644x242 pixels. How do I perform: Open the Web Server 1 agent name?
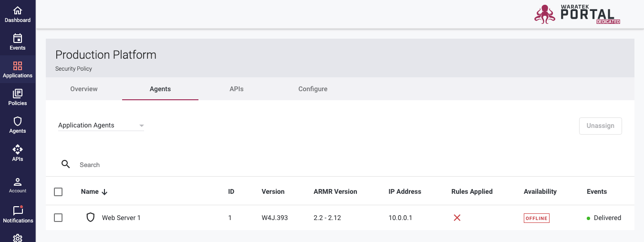pyautogui.click(x=121, y=218)
